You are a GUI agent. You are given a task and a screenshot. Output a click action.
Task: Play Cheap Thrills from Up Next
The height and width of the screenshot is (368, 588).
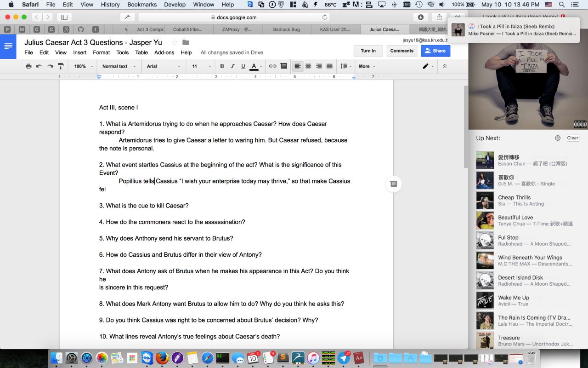pos(528,201)
